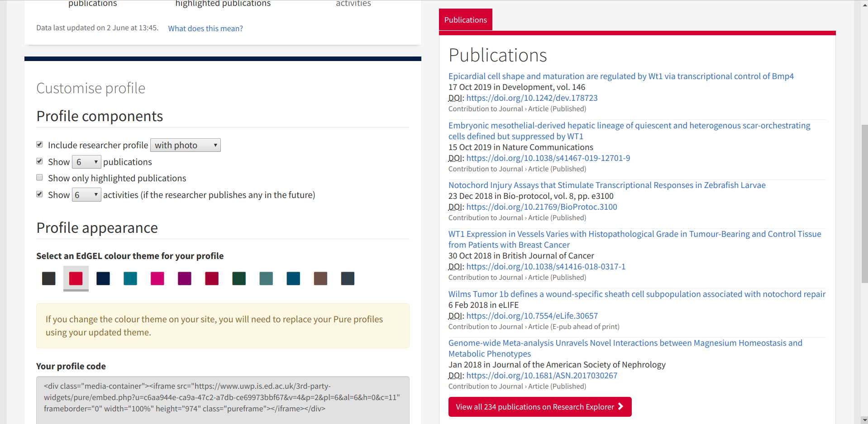Open 'What does this mean?' link
Screen dimensions: 868x424
point(205,28)
